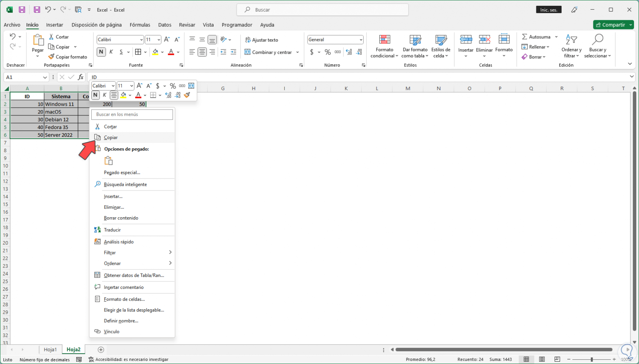Click the insert function fx icon

coord(81,77)
